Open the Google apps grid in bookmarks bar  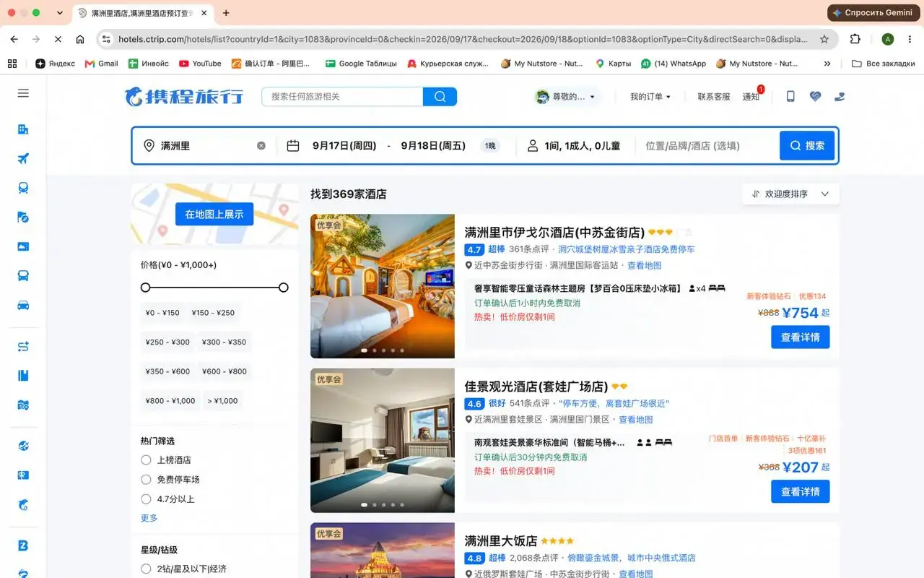pos(12,64)
